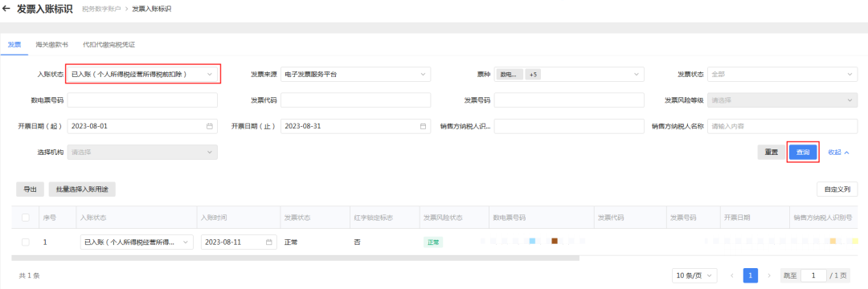
Task: Click the 重置 button
Action: coord(771,153)
